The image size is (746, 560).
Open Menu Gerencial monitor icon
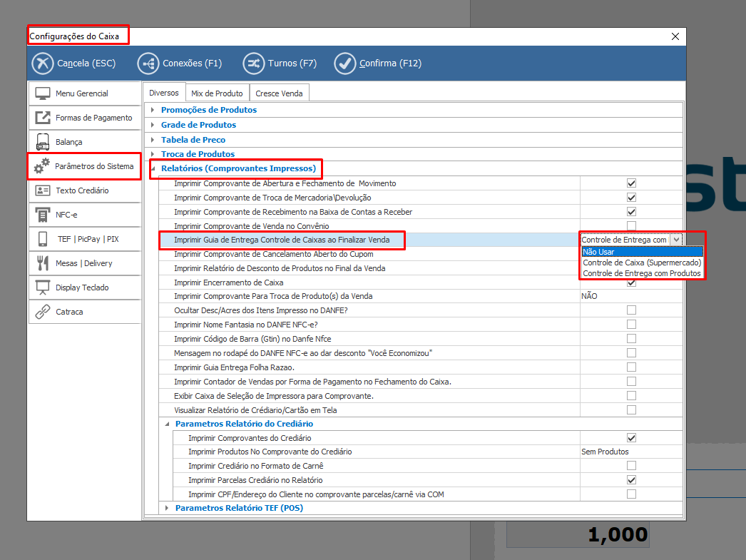pyautogui.click(x=43, y=93)
